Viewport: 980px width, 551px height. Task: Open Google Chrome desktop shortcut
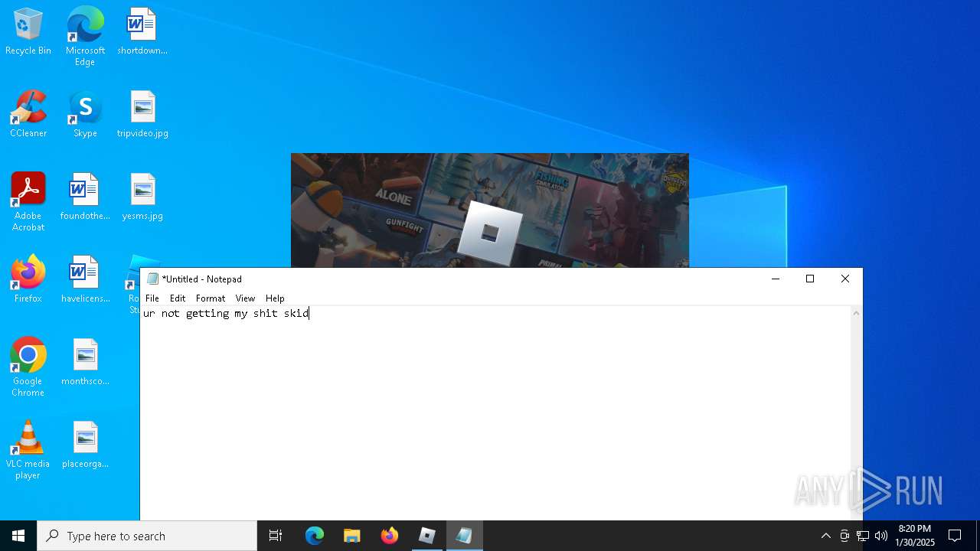pos(28,367)
